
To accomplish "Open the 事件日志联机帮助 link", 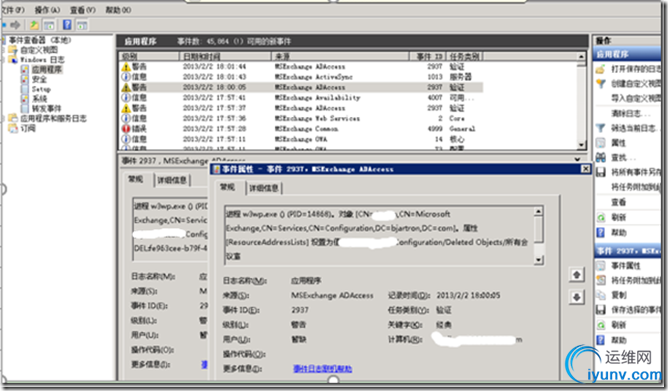I will pos(322,368).
